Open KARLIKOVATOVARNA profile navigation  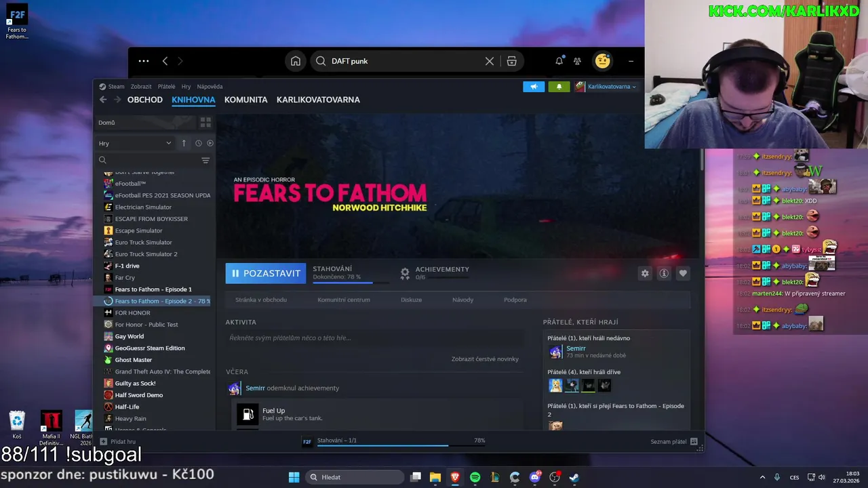318,100
